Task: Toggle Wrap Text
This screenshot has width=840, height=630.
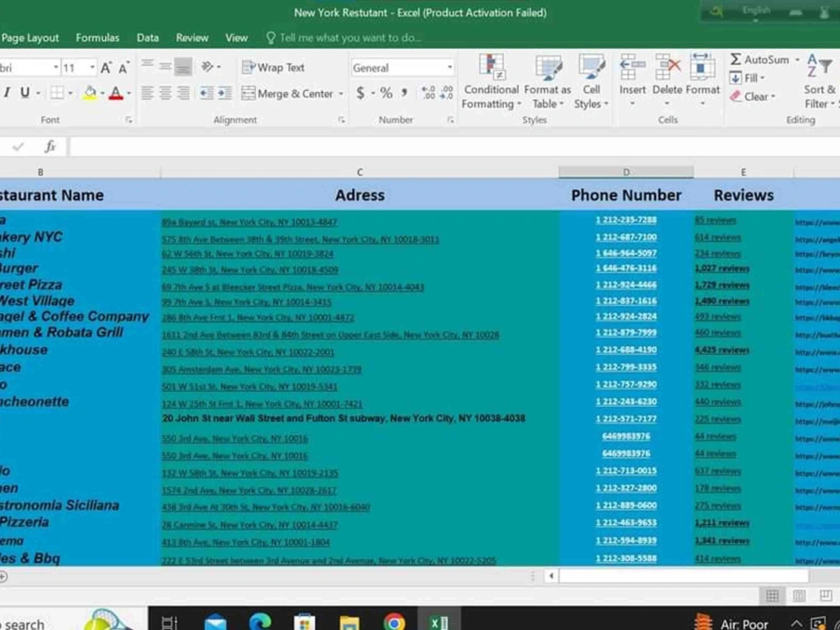Action: point(273,67)
